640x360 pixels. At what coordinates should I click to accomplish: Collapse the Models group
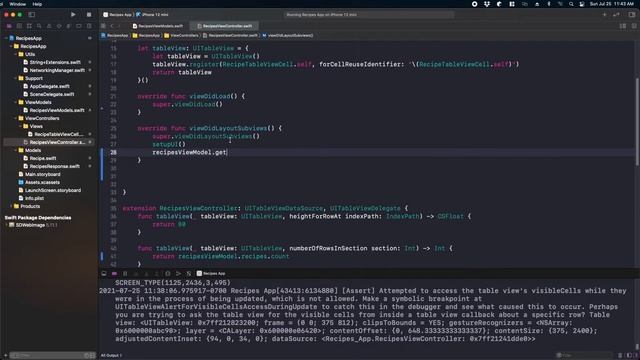point(16,150)
